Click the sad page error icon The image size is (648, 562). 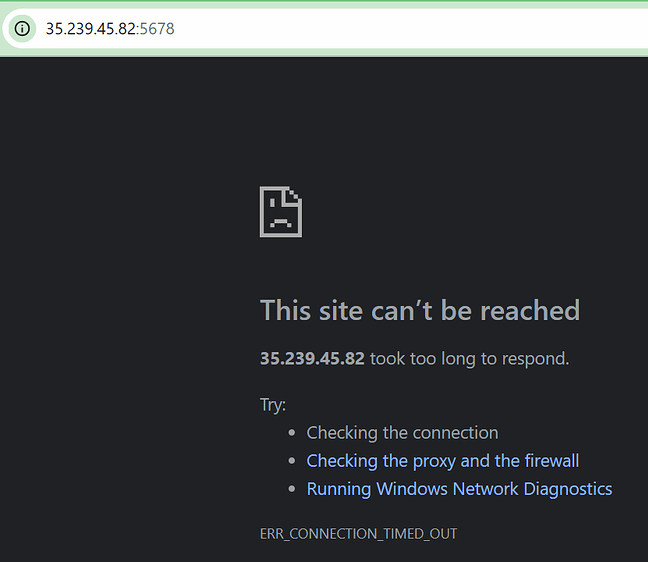(x=281, y=211)
